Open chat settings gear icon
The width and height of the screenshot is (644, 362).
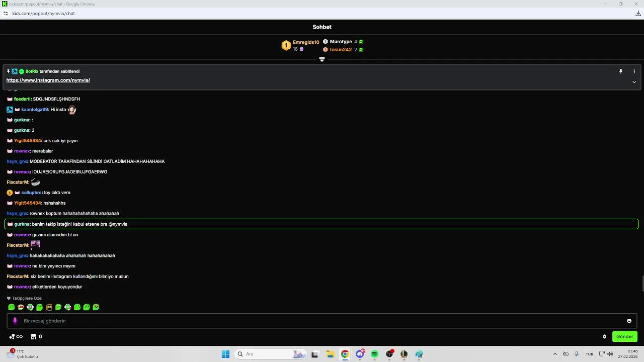pos(604,337)
